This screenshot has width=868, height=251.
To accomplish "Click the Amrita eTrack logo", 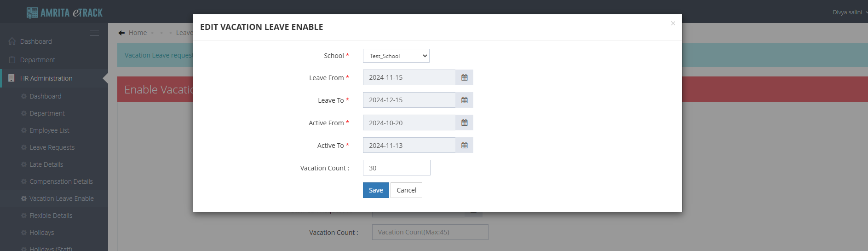I will point(64,12).
